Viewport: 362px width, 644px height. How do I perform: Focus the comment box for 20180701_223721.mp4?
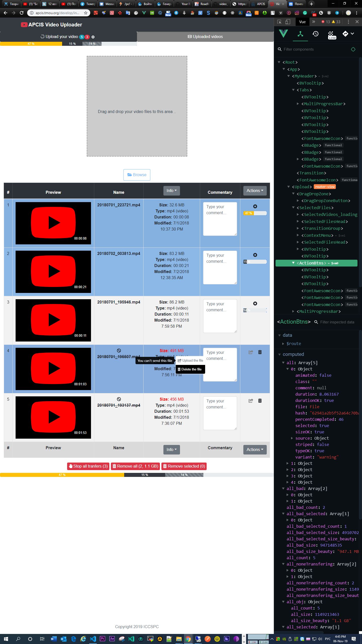click(x=220, y=219)
